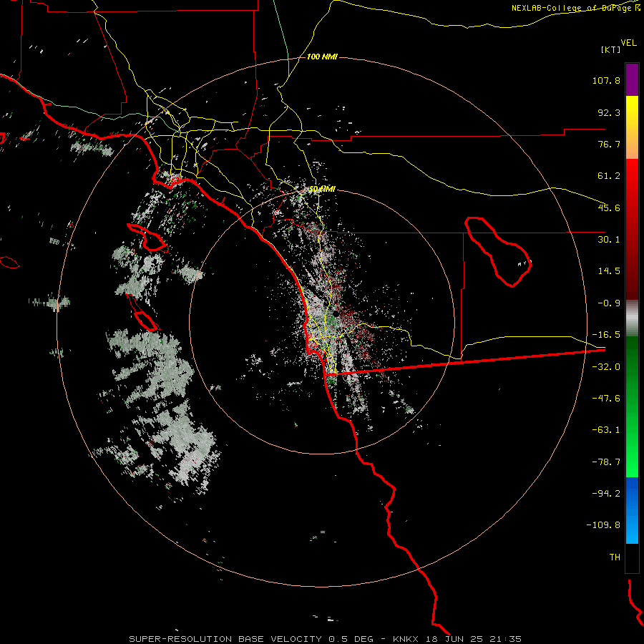Image resolution: width=644 pixels, height=644 pixels.
Task: Click the gray near-zero segment of the color bar
Action: click(632, 318)
